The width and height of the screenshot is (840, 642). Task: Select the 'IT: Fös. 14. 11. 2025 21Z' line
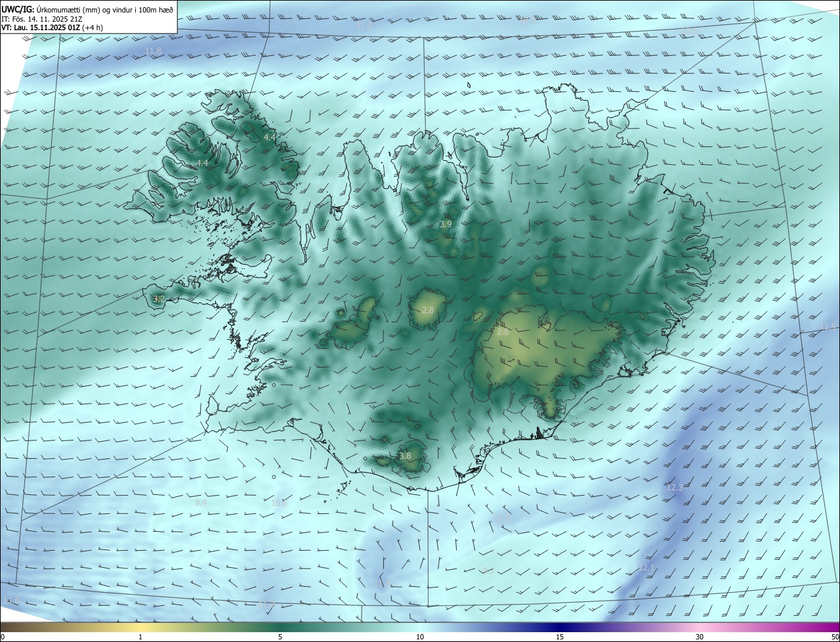click(x=43, y=19)
